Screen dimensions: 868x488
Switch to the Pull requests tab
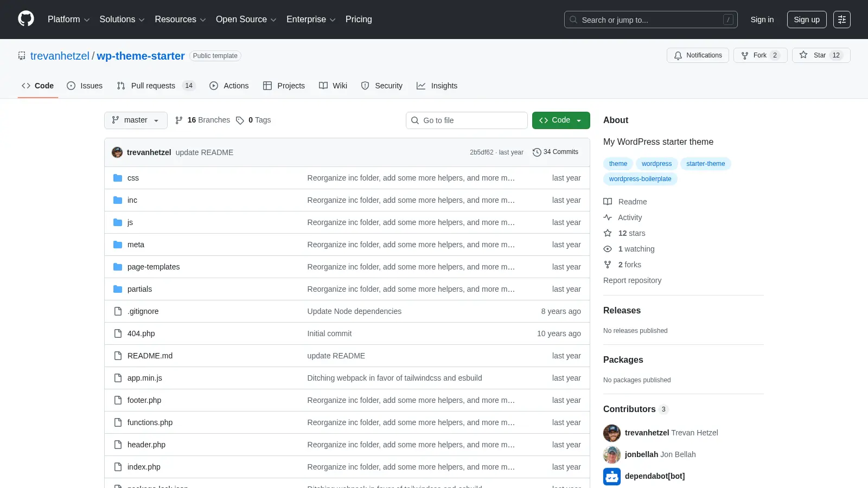point(156,86)
